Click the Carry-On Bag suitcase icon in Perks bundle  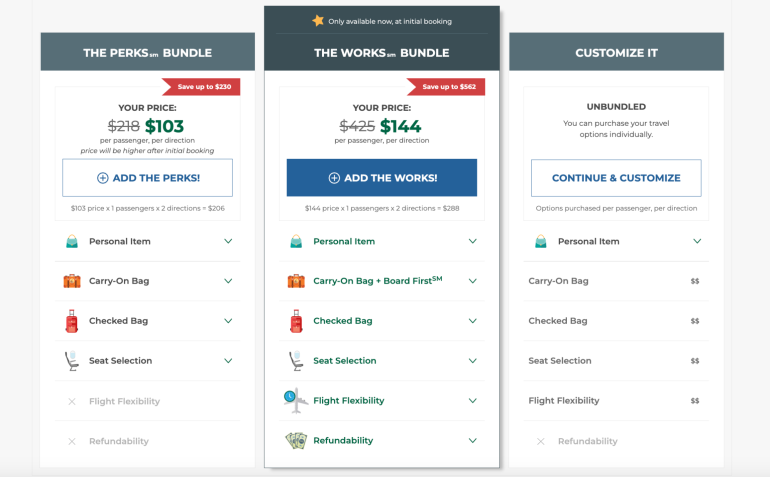[72, 281]
